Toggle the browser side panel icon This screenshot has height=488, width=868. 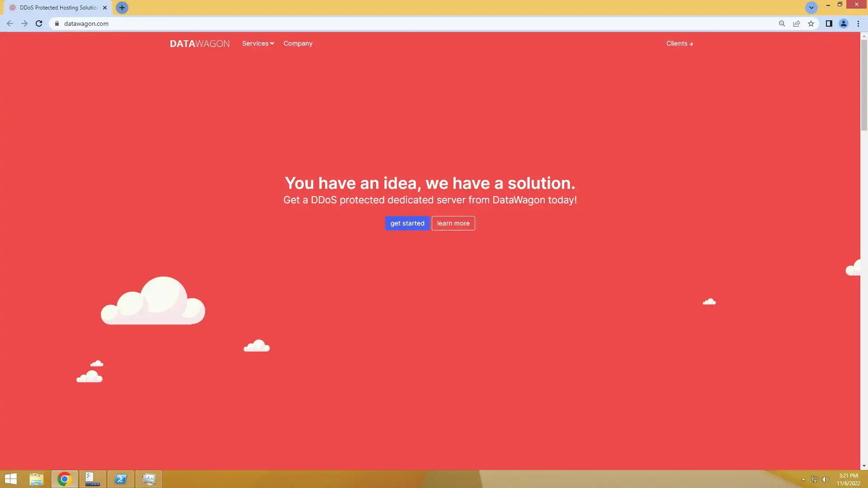pyautogui.click(x=829, y=23)
